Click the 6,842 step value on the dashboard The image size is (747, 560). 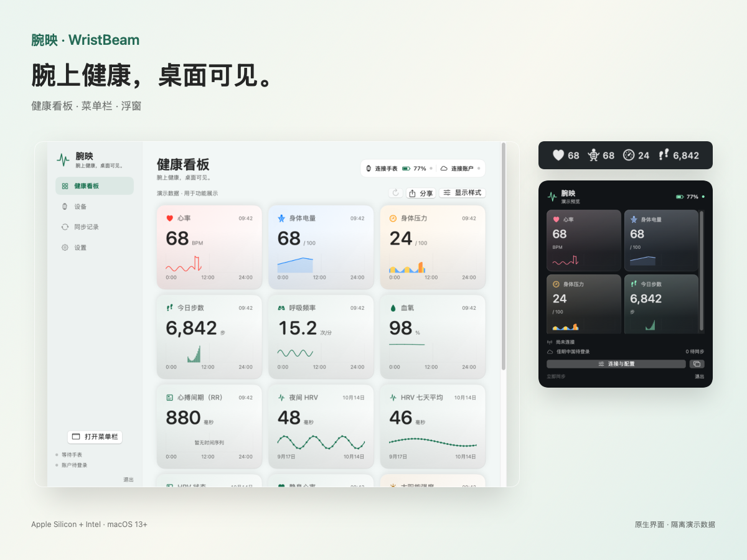click(191, 328)
